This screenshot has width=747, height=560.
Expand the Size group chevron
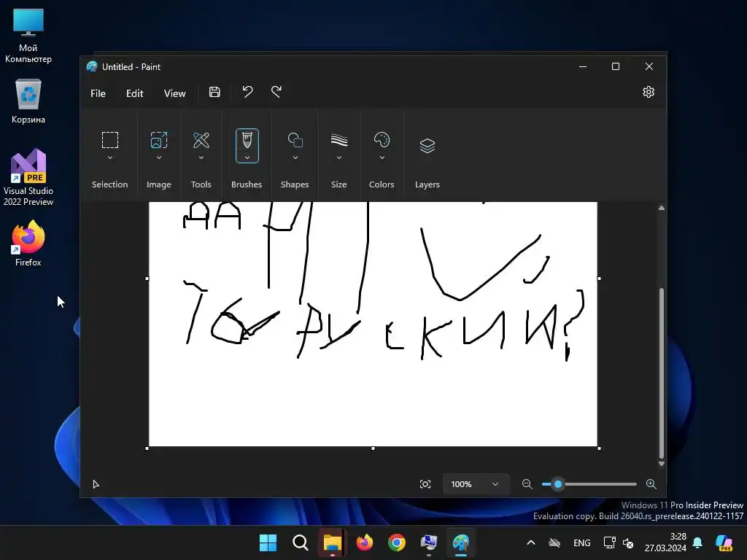(x=338, y=157)
